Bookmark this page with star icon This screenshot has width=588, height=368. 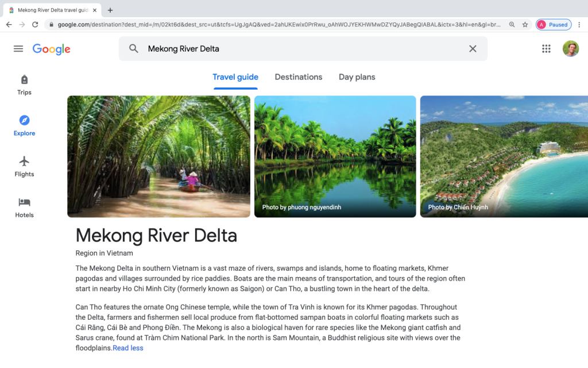(x=525, y=25)
